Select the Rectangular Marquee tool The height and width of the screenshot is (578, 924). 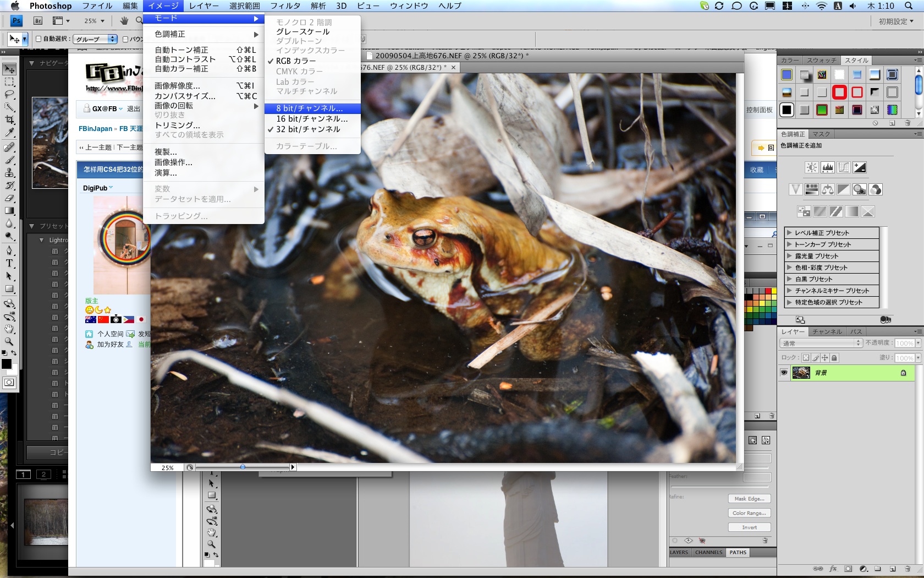coord(9,82)
